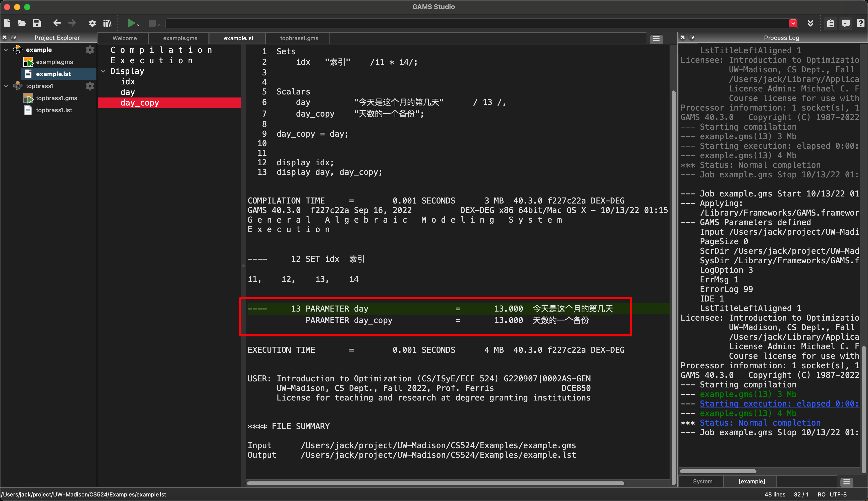Click the Stop/interrupt square button
Screen dimensions: 868x501
pyautogui.click(x=152, y=23)
